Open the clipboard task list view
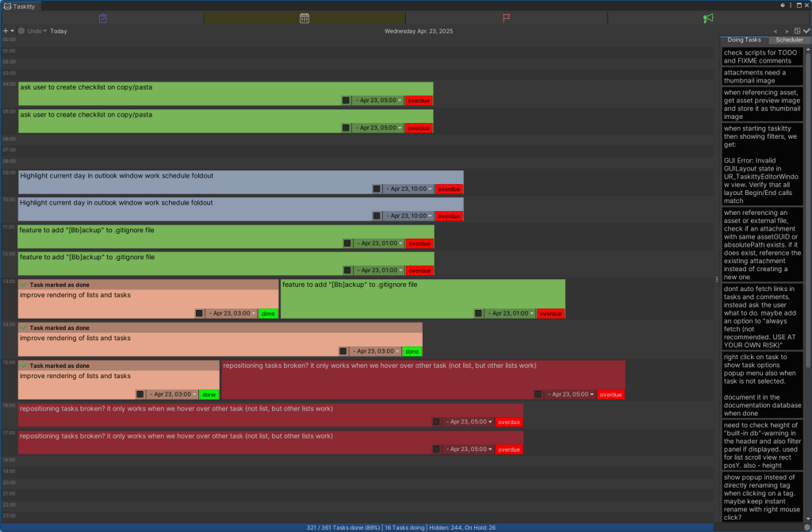 (x=102, y=18)
